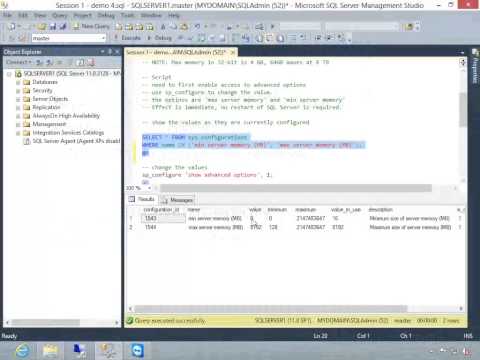This screenshot has width=480, height=360.
Task: Open the Properties side tab
Action: click(x=475, y=67)
